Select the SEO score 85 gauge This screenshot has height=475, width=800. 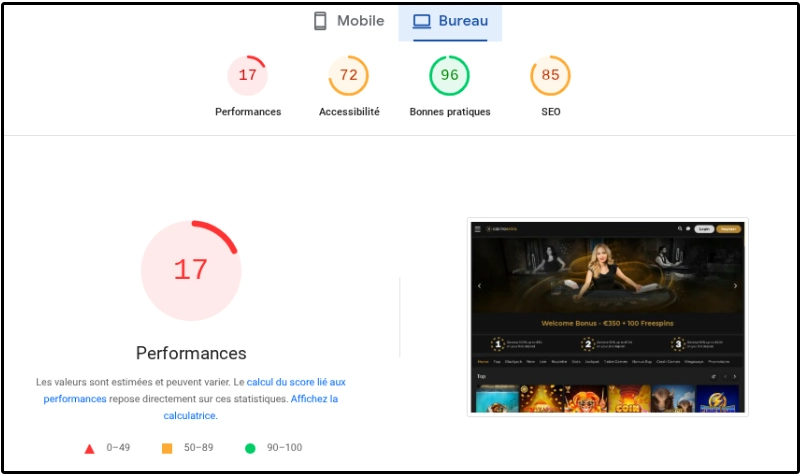[550, 76]
